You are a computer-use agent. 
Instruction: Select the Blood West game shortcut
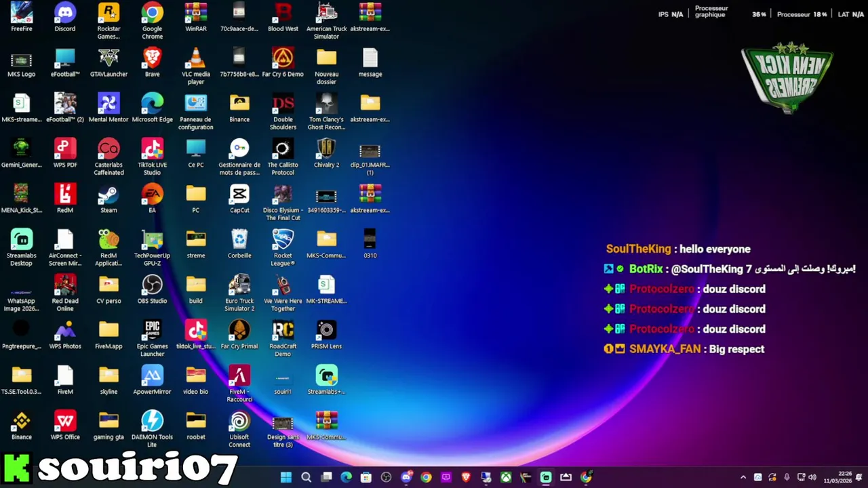click(283, 18)
